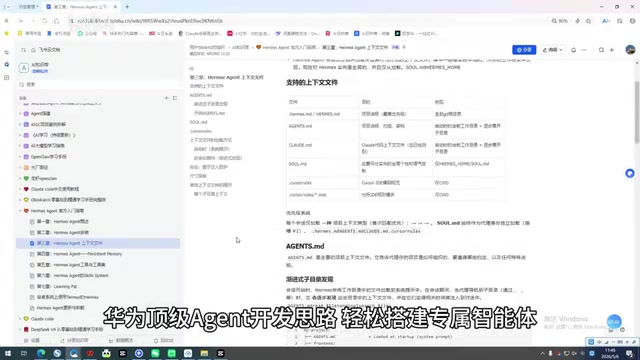640x360 pixels.
Task: Switch to the Chapter 3 Hermes browser tab
Action: coord(82,7)
